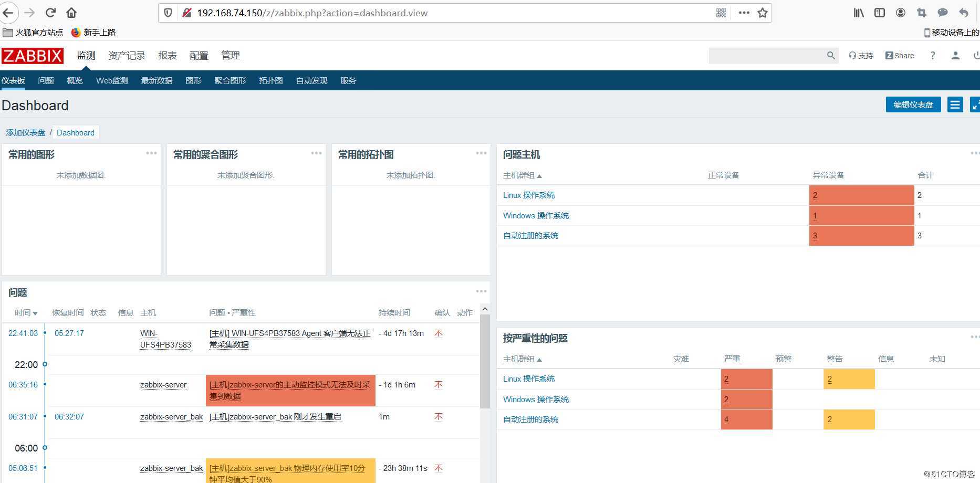Image resolution: width=980 pixels, height=483 pixels.
Task: Open 自动注册的系统 in the 问题主机 widget
Action: (x=530, y=236)
